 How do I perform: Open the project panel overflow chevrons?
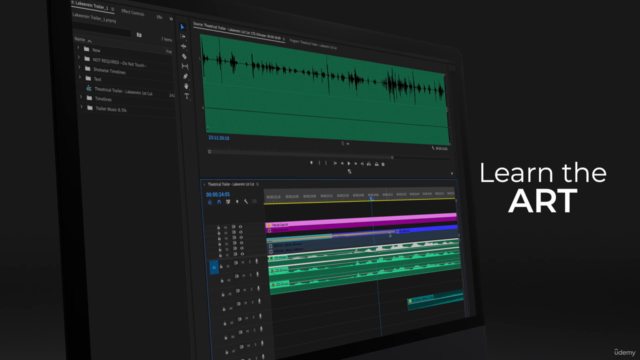click(171, 19)
